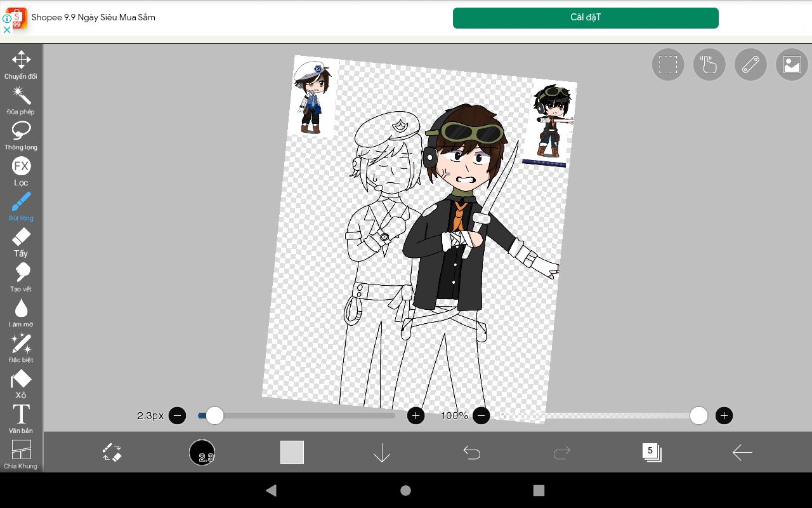812x508 pixels.
Task: Decrease brush size with minus button
Action: click(177, 416)
